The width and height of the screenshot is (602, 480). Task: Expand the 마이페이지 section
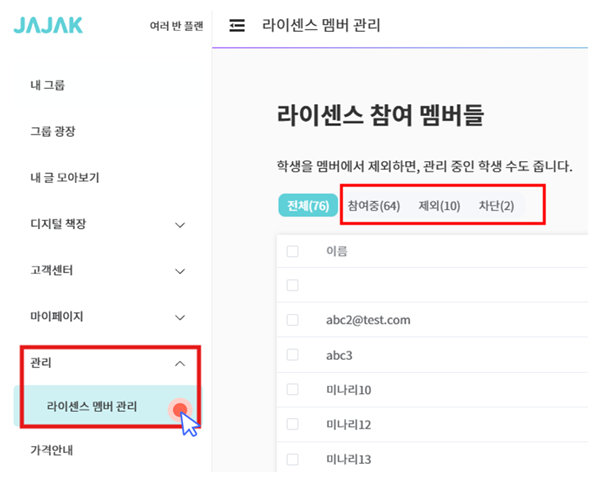180,317
